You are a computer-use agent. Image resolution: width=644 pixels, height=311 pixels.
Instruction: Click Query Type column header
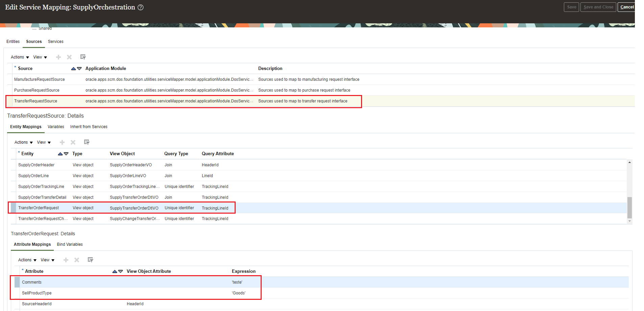pos(176,154)
